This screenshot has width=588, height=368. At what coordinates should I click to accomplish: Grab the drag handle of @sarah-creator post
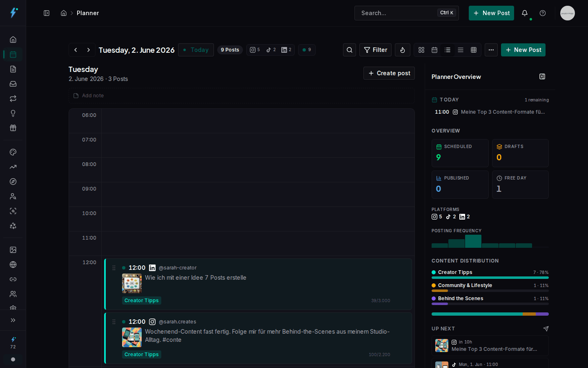[114, 268]
